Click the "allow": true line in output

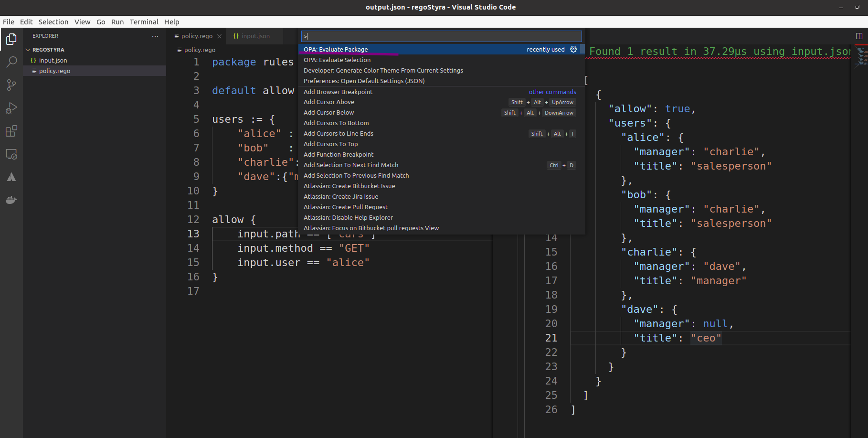(652, 109)
